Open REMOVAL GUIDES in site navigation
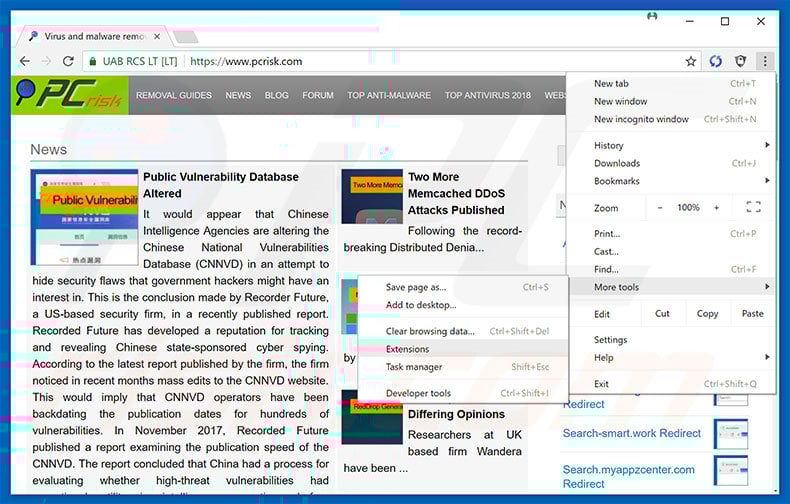790x504 pixels. [174, 95]
